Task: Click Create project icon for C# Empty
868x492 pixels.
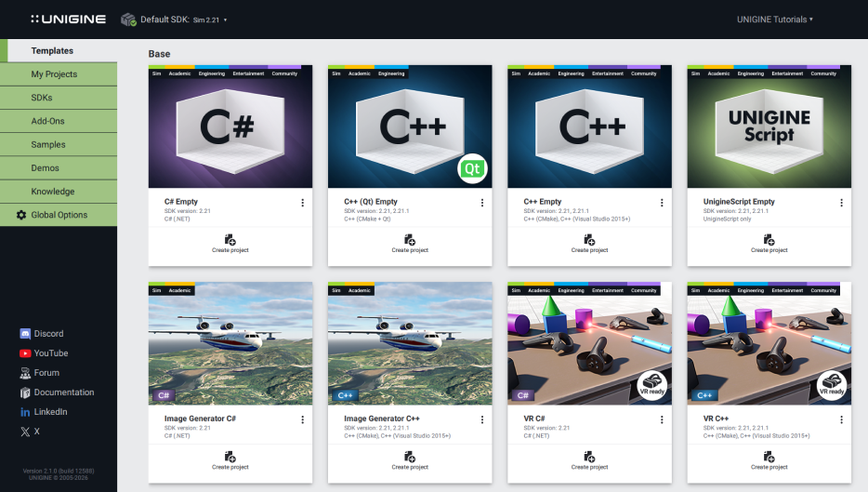Action: click(230, 240)
